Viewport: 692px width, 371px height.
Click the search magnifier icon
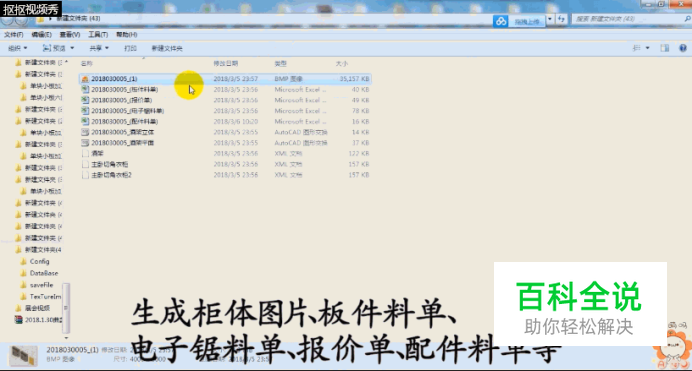687,19
